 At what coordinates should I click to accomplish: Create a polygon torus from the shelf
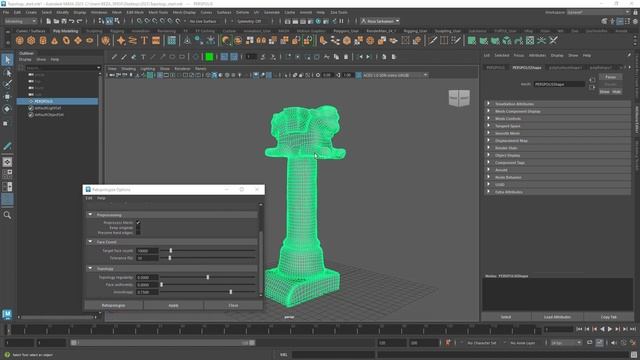pos(66,40)
